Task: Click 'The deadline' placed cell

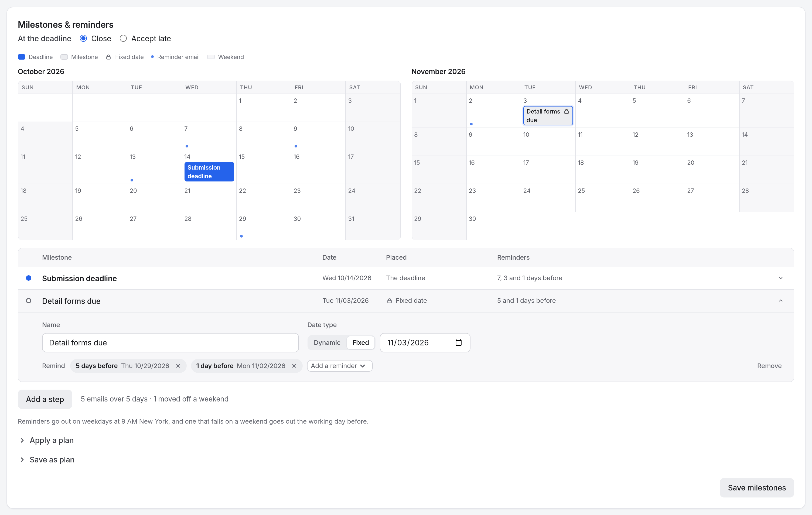Action: click(x=405, y=278)
